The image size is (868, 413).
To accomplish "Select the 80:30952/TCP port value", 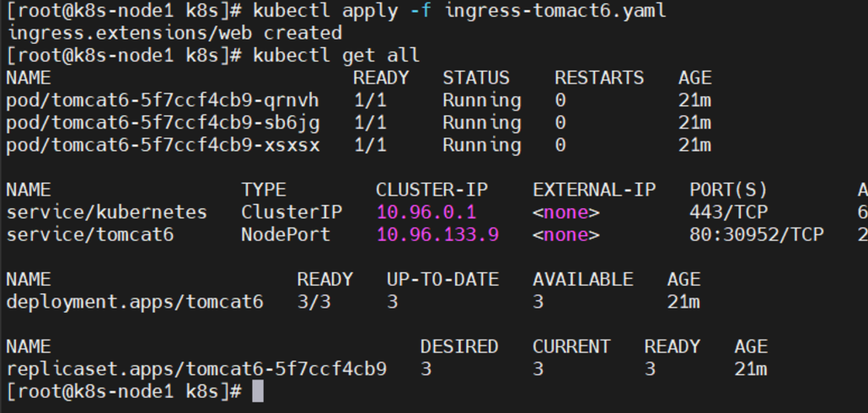I will click(x=756, y=234).
